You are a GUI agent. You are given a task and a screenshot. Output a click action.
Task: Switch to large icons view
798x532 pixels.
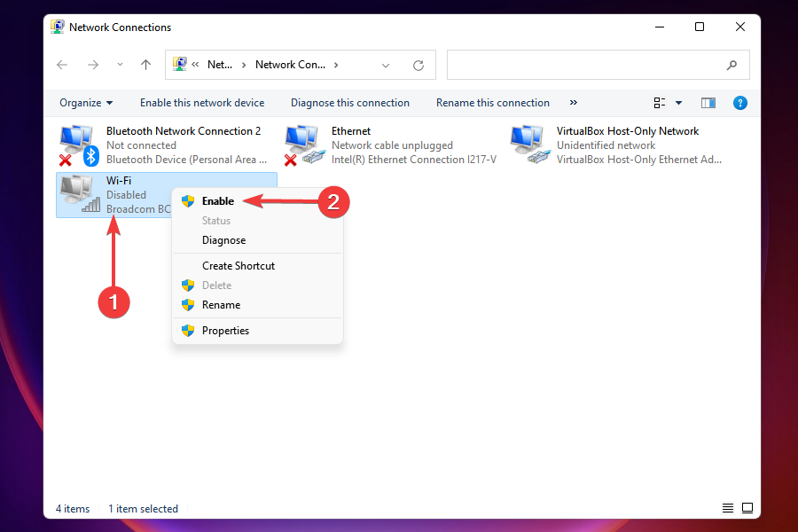click(x=747, y=508)
